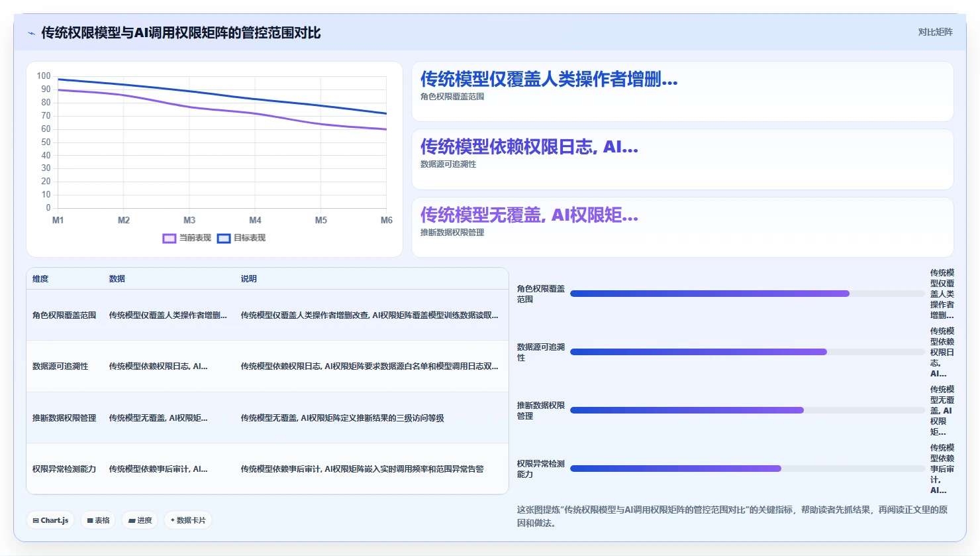Click description about 三级访问等级

click(x=342, y=418)
